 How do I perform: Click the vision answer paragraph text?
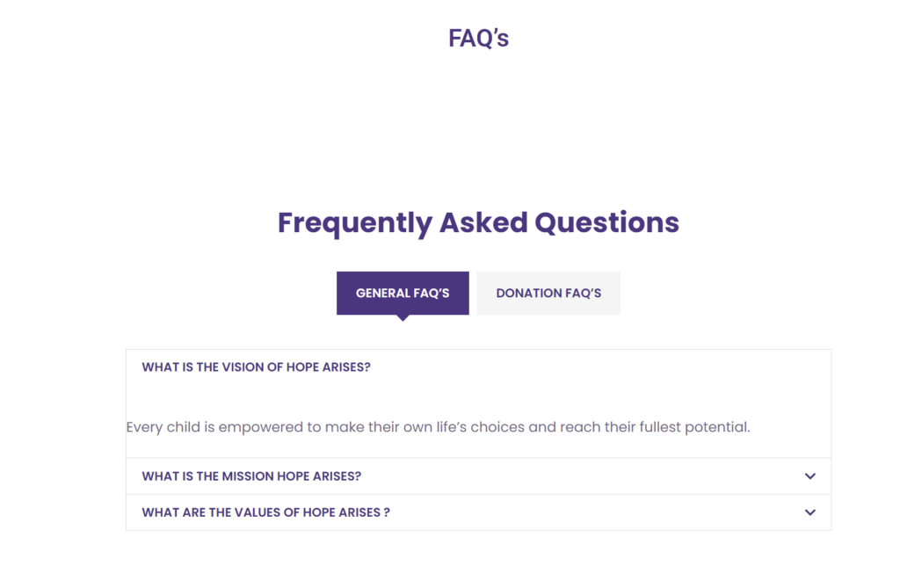[438, 428]
